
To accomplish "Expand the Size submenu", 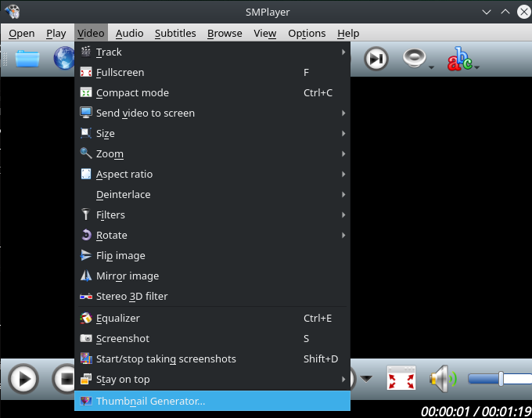I will 212,133.
